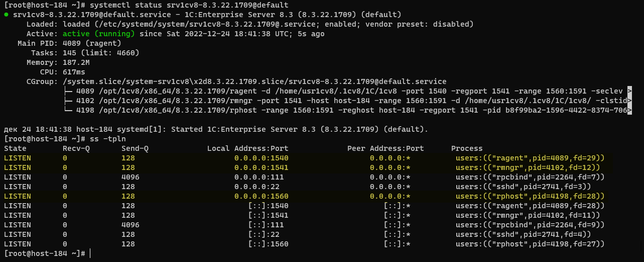Viewport: 644px width, 262px height.
Task: Click truncation arrow on the rmngr process line
Action: [629, 101]
